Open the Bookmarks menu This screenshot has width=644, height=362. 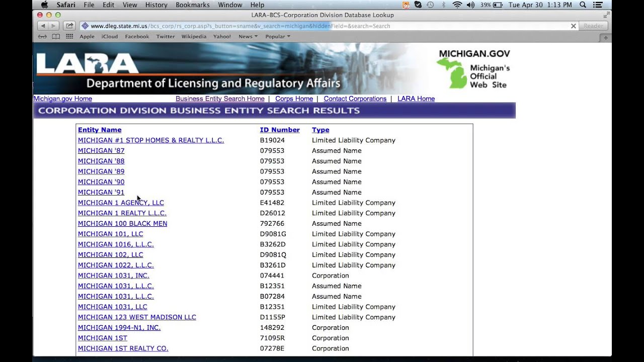point(193,5)
